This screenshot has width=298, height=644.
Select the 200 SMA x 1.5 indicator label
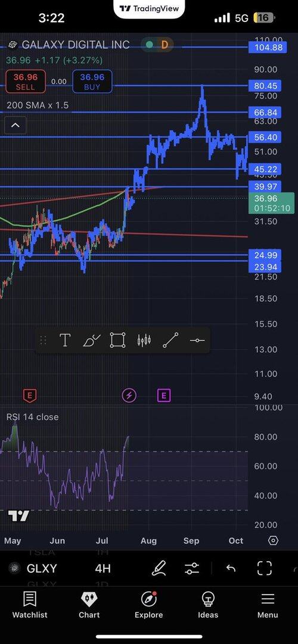[38, 105]
